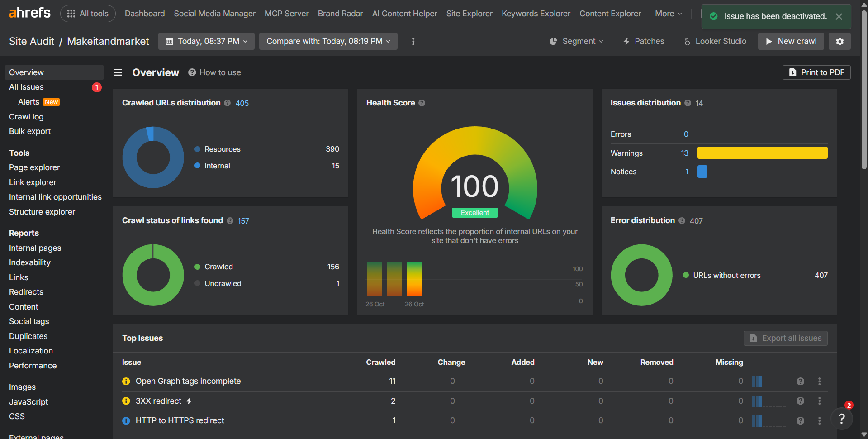Open the three-dot menu beside Compare with
868x439 pixels.
click(413, 41)
